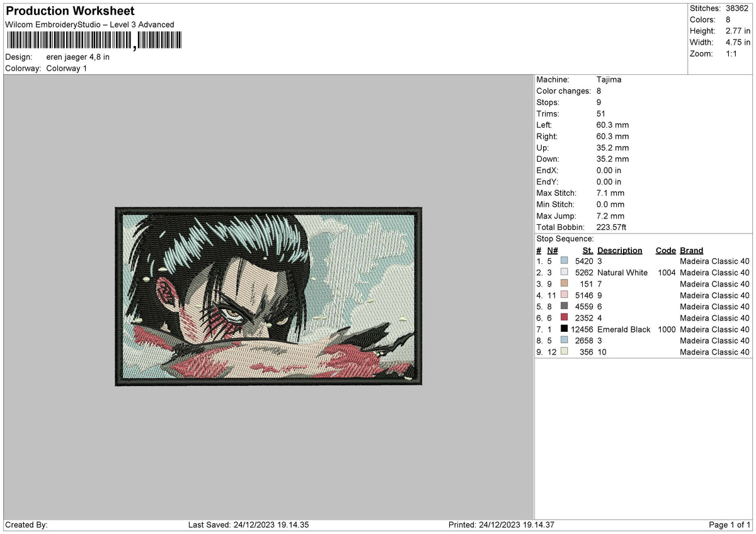The image size is (756, 534).
Task: Click the design name 'eren jaeger 4,8 in'
Action: [x=78, y=57]
